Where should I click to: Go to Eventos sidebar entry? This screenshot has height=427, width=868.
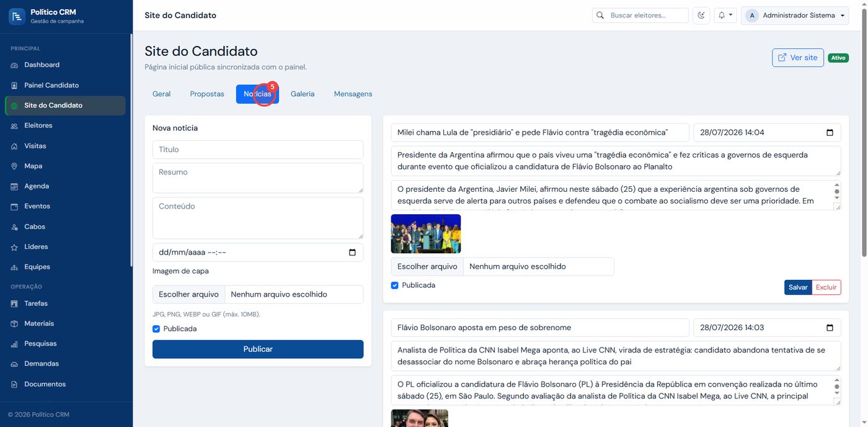tap(65, 206)
